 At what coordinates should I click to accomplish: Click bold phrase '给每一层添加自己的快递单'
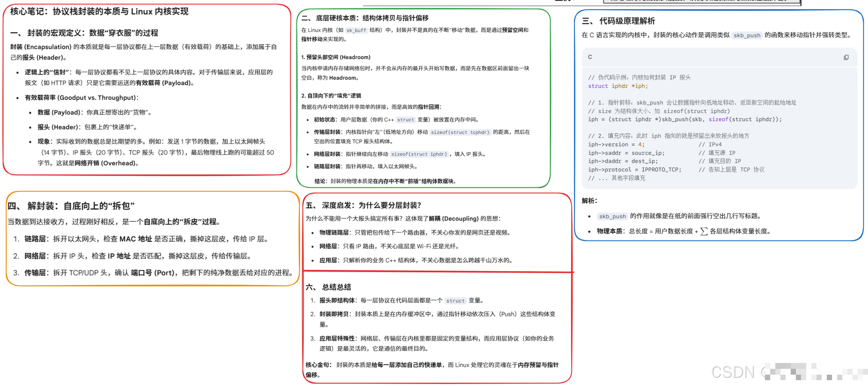(407, 365)
